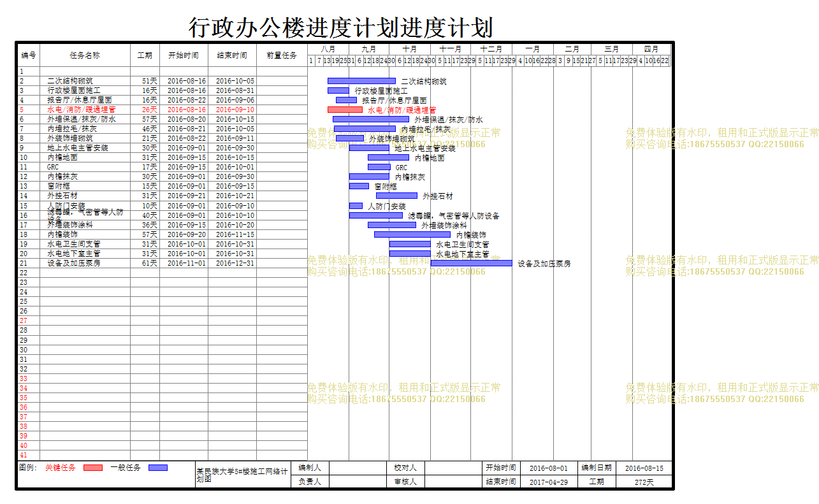Click the red 关键任务 legend swatch
This screenshot has height=504, width=819.
[x=93, y=468]
